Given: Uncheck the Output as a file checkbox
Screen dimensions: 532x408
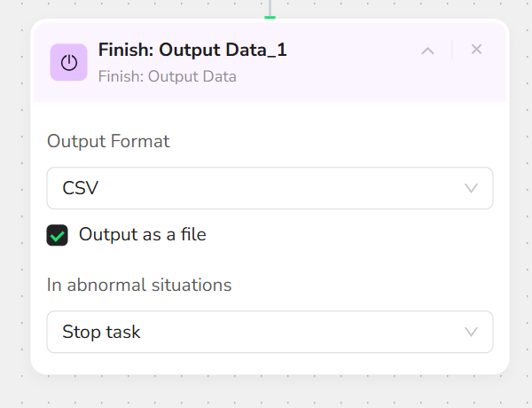Looking at the screenshot, I should tap(58, 235).
